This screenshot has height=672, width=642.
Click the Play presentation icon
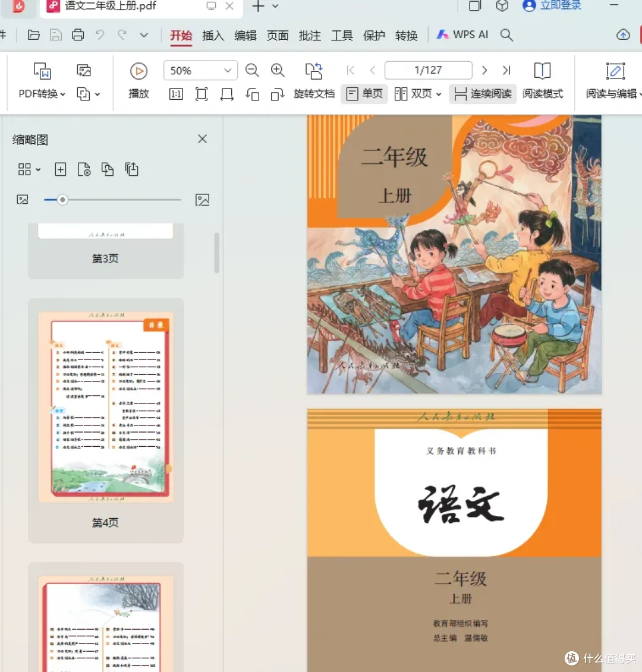(x=139, y=71)
